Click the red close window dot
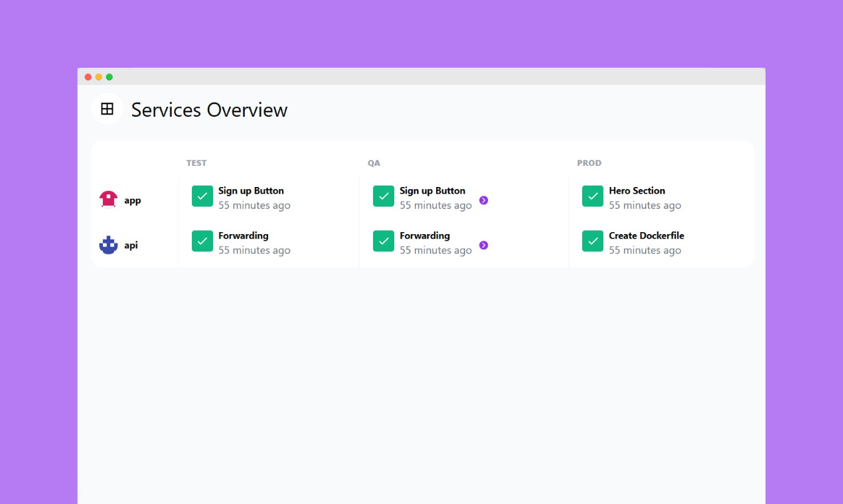 click(88, 77)
